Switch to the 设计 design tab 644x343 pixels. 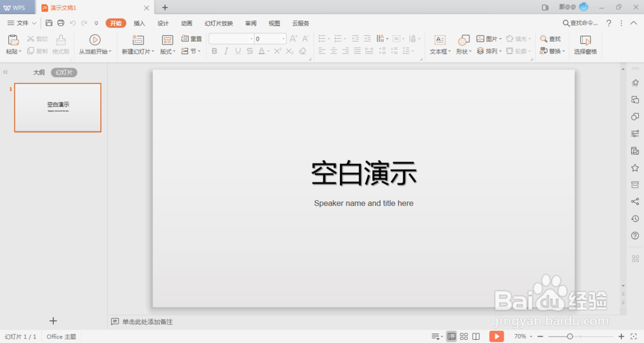(163, 23)
